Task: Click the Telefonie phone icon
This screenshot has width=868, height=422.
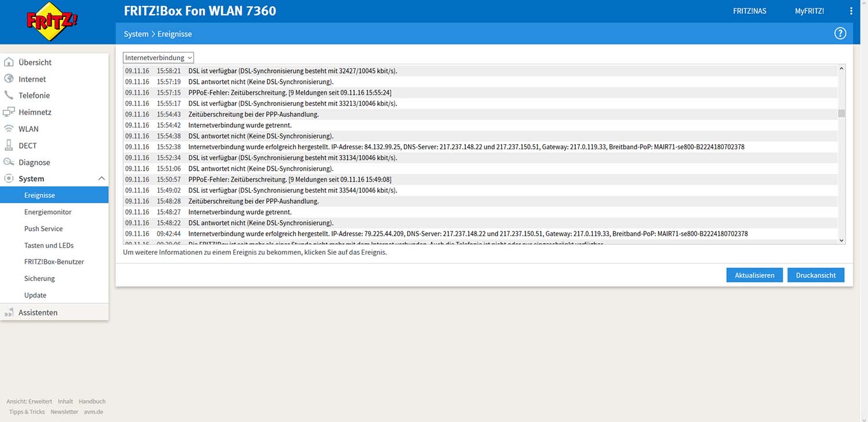Action: point(9,96)
